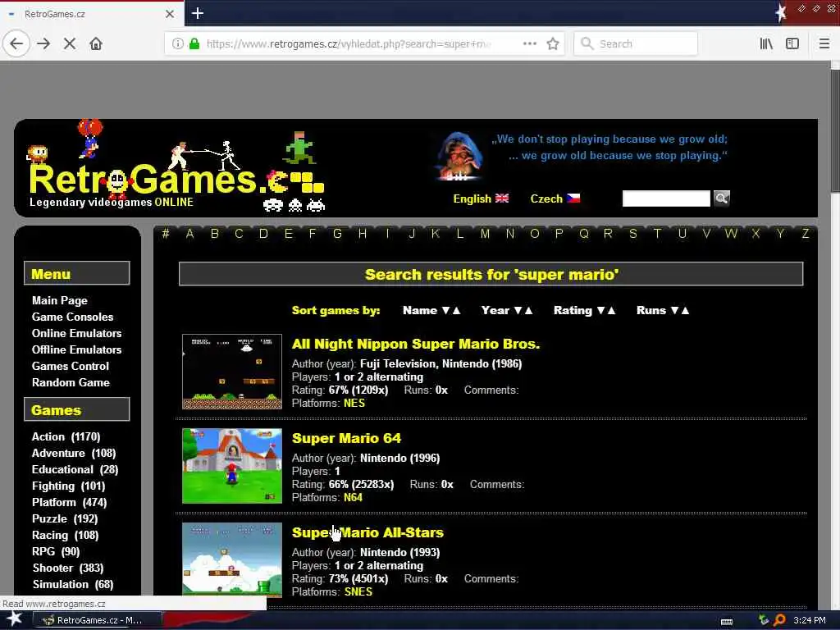The width and height of the screenshot is (840, 630).
Task: Toggle the sidebar view icon
Action: coord(792,43)
